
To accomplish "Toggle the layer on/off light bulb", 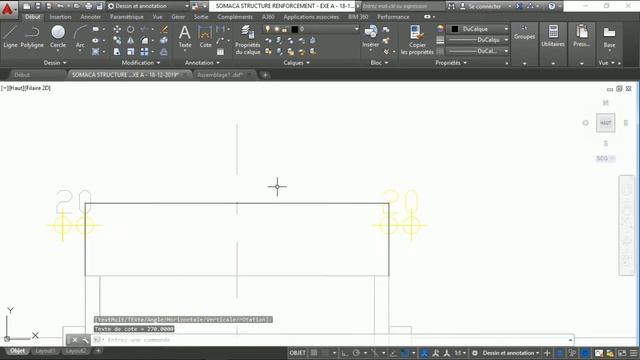I will 267,29.
